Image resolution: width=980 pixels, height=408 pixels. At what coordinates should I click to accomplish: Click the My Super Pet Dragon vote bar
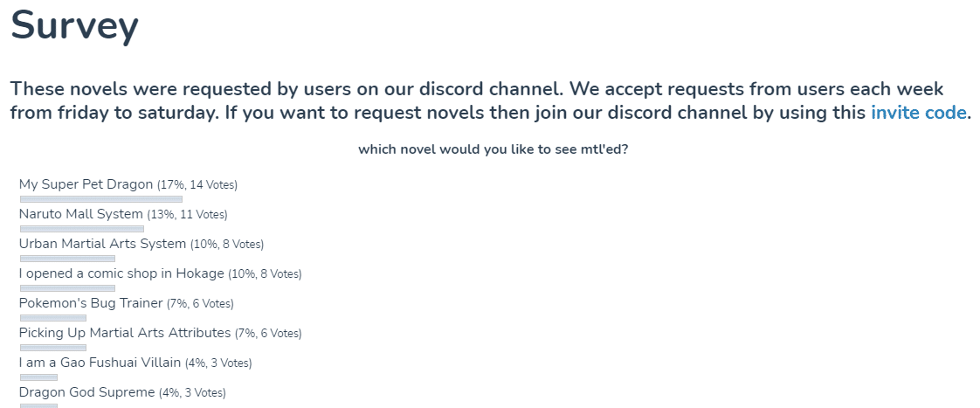coord(101,199)
